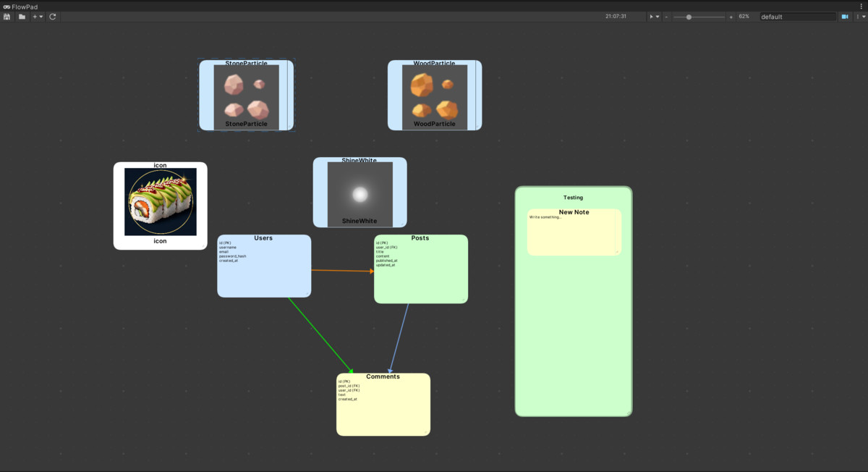Save the current flow diagram

click(7, 16)
